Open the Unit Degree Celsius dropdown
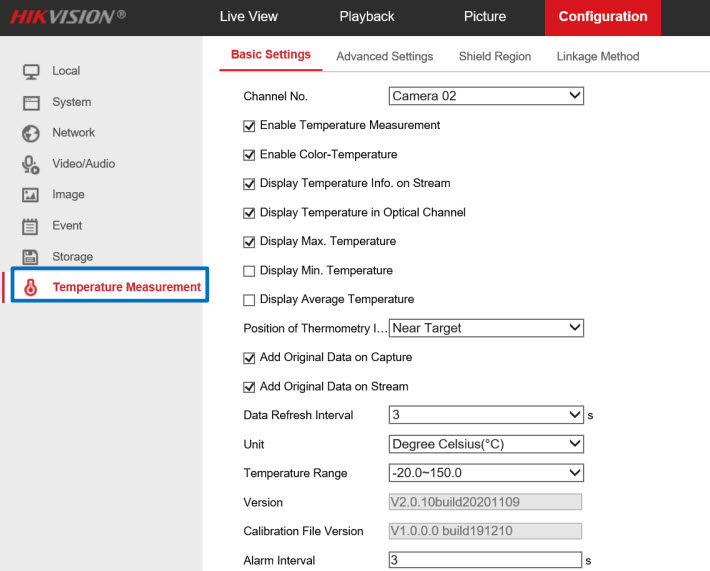The image size is (710, 571). pyautogui.click(x=486, y=444)
